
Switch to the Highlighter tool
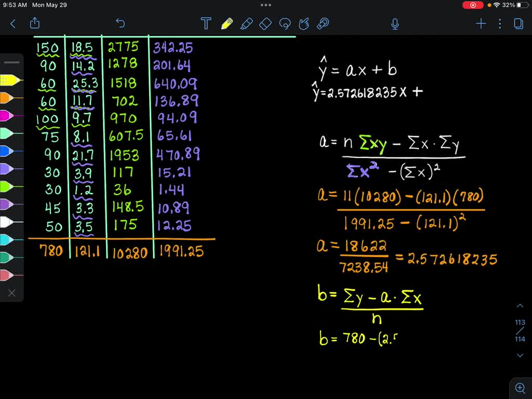[227, 23]
